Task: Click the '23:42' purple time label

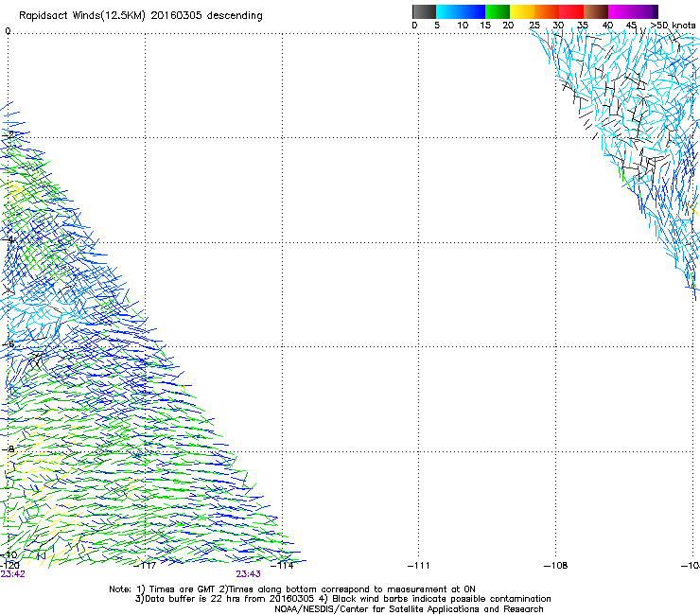Action: tap(12, 574)
